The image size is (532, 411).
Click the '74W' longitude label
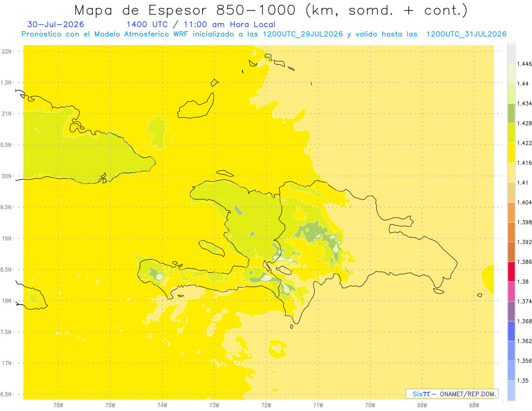pos(162,405)
